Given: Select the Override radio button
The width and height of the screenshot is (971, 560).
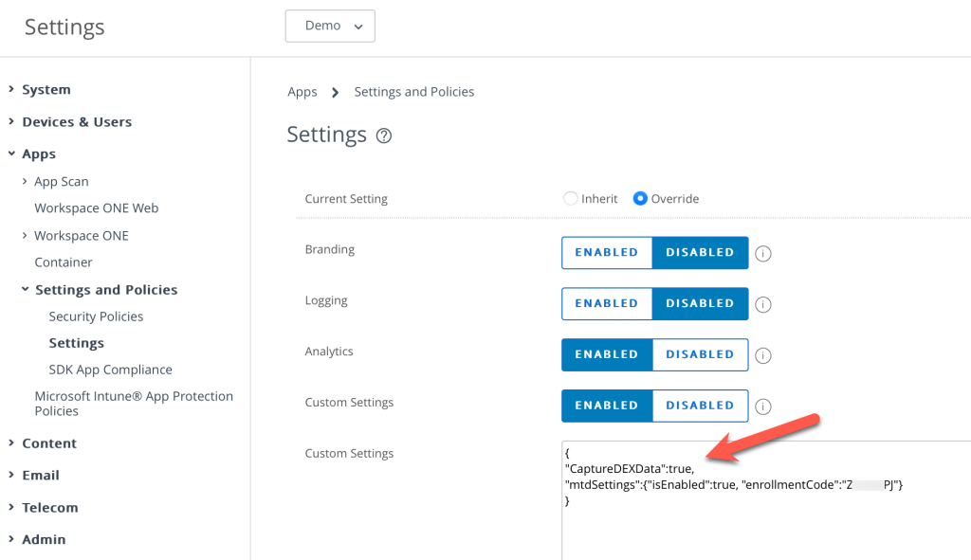Looking at the screenshot, I should tap(641, 199).
